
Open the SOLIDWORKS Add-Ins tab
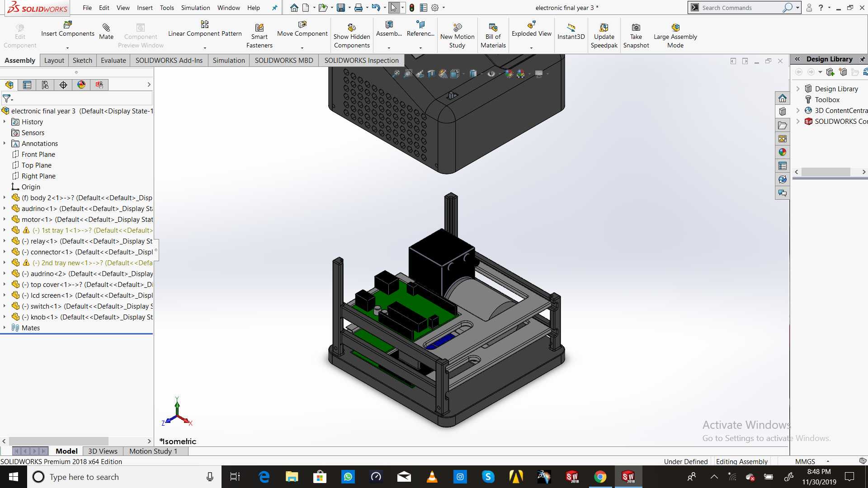(x=169, y=60)
